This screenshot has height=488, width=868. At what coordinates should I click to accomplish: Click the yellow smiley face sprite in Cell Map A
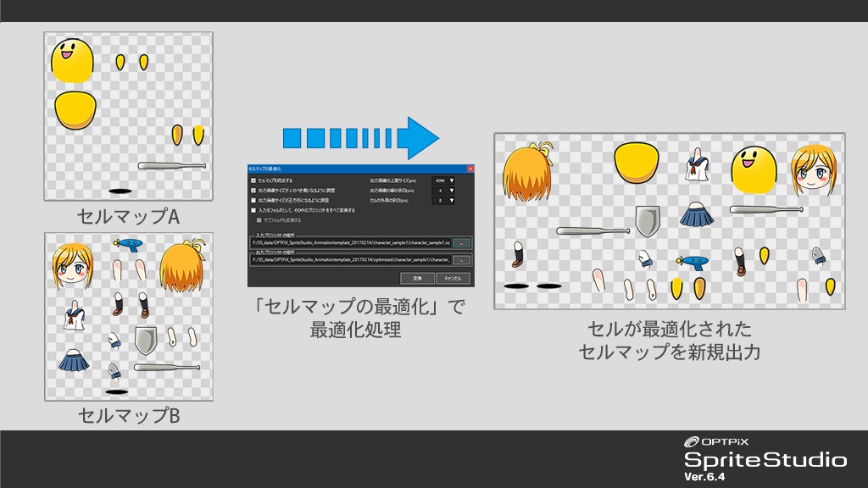pos(71,59)
